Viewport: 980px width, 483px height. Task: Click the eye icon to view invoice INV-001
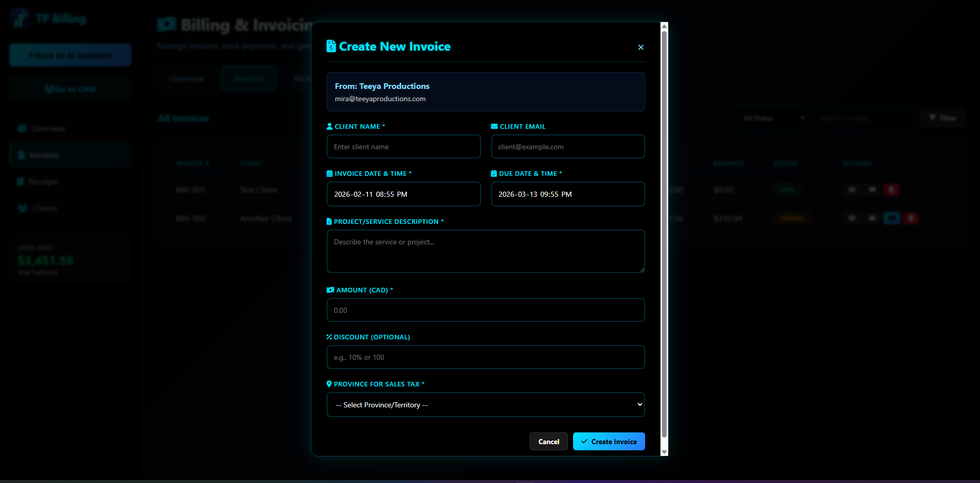(851, 189)
